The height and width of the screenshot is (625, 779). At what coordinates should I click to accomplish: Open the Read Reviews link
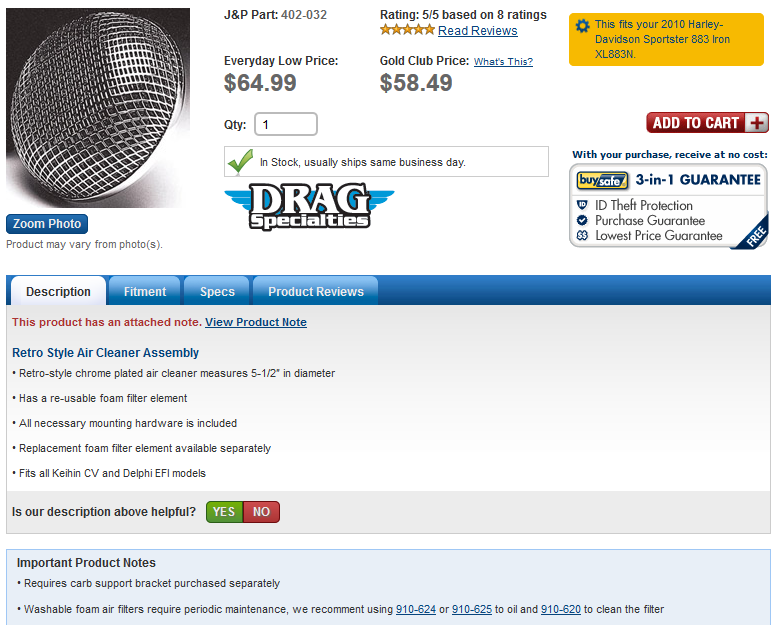(477, 31)
